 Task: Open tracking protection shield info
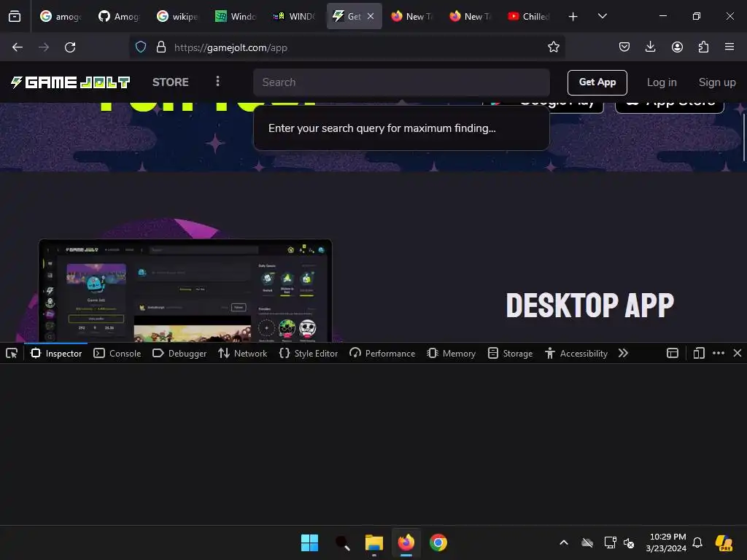pos(141,47)
